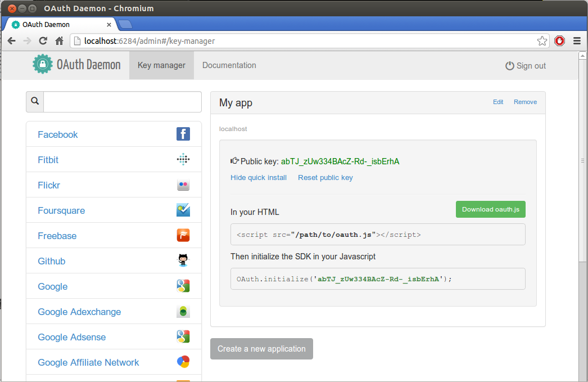Remove My app via Remove link
The width and height of the screenshot is (588, 382).
(x=525, y=102)
